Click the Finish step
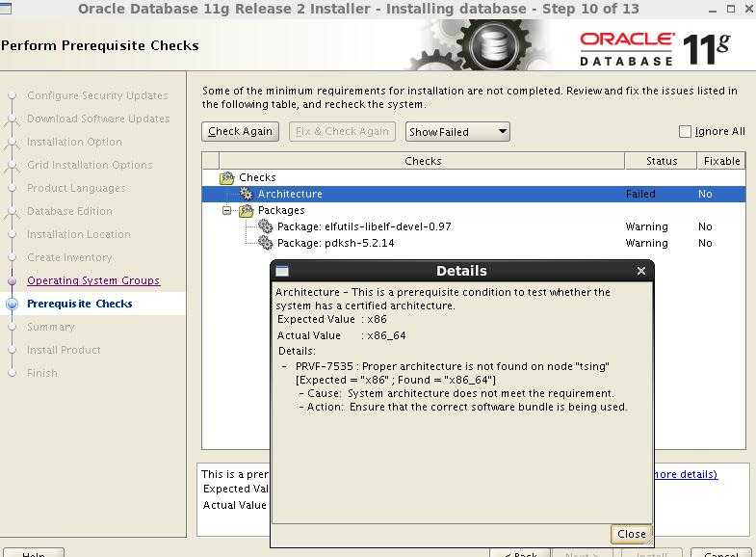This screenshot has width=756, height=557. [42, 373]
